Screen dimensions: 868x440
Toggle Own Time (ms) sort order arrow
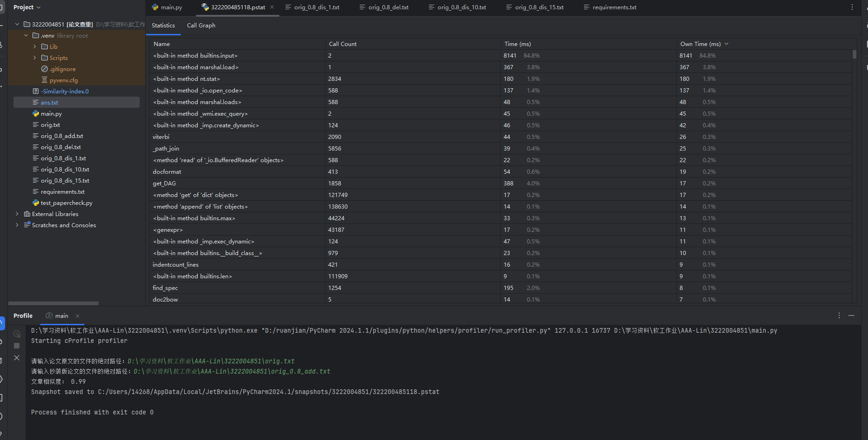click(726, 44)
